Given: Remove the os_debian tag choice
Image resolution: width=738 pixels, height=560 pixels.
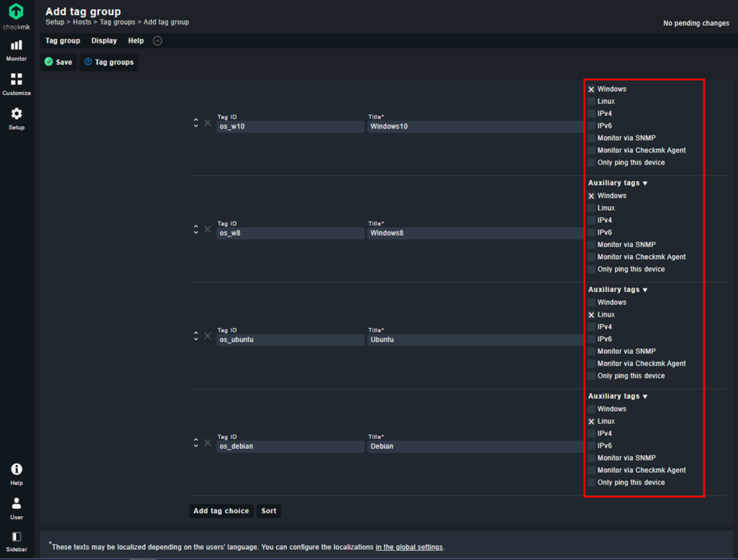Looking at the screenshot, I should point(208,443).
